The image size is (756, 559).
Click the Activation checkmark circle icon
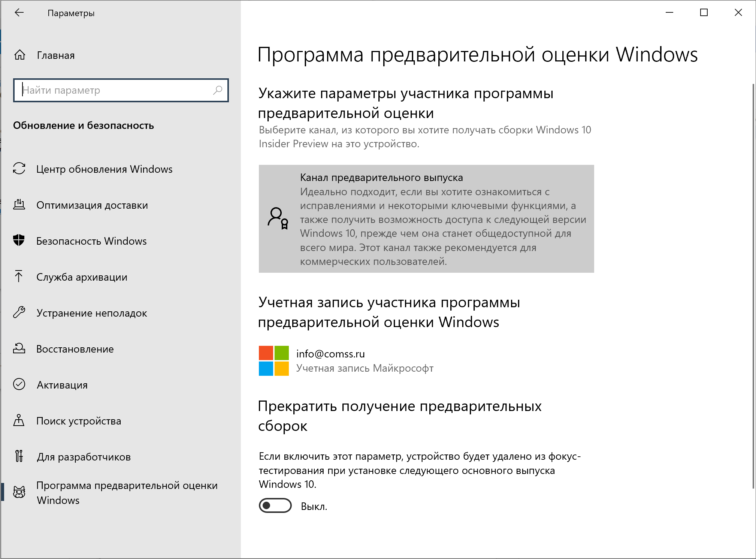[x=19, y=384]
